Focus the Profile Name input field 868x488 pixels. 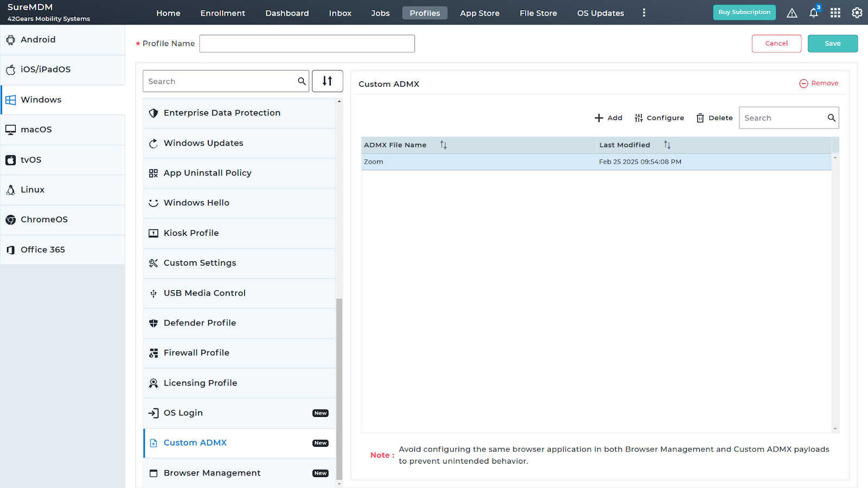click(x=307, y=43)
